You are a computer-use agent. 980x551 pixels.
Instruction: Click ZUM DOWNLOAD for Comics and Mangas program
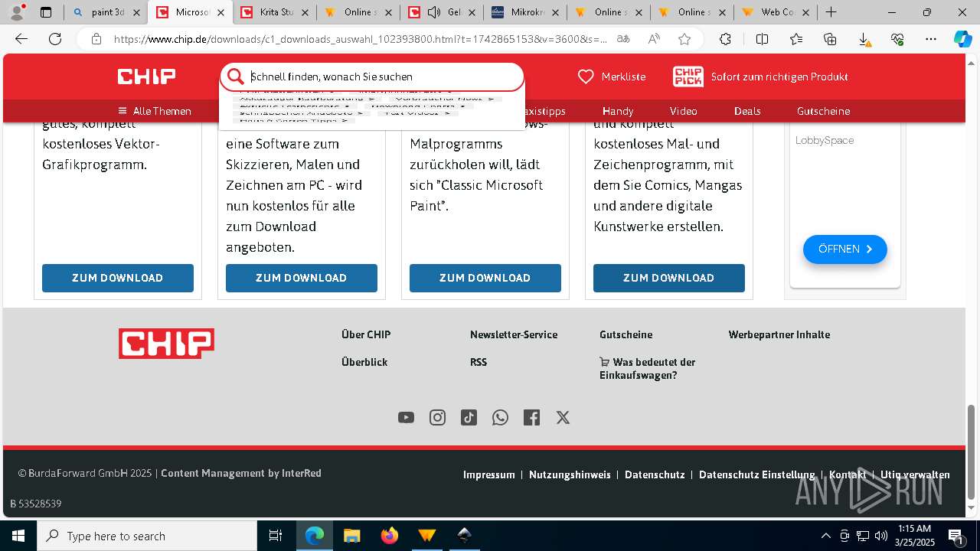(x=669, y=278)
